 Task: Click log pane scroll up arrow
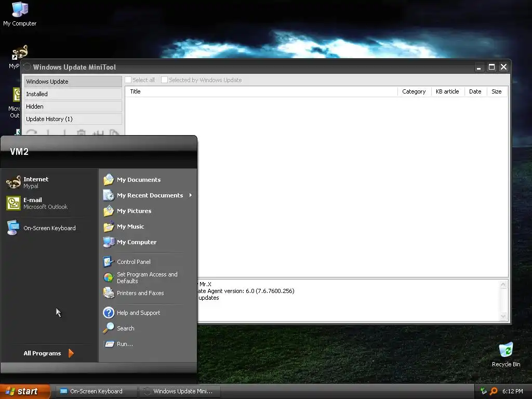coord(503,285)
